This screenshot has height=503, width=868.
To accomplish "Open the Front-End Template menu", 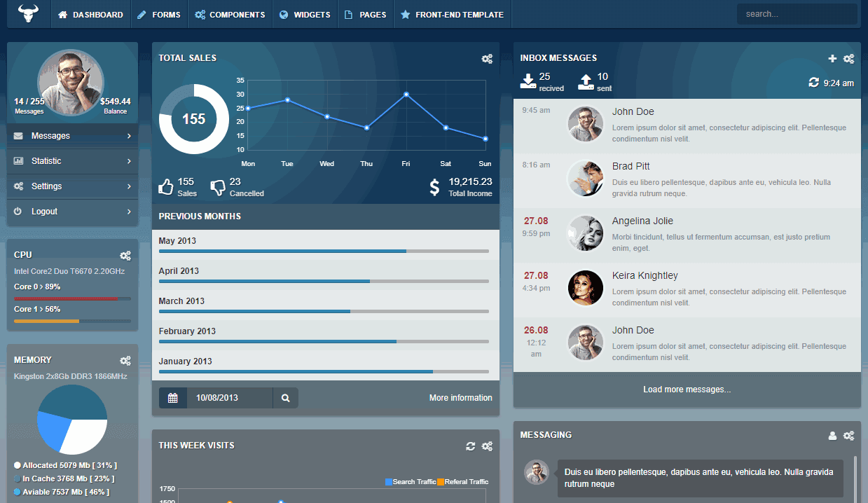I will 453,14.
